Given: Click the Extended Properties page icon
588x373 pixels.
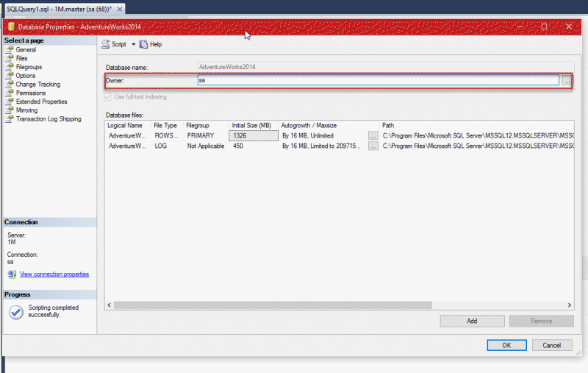Looking at the screenshot, I should pos(10,102).
